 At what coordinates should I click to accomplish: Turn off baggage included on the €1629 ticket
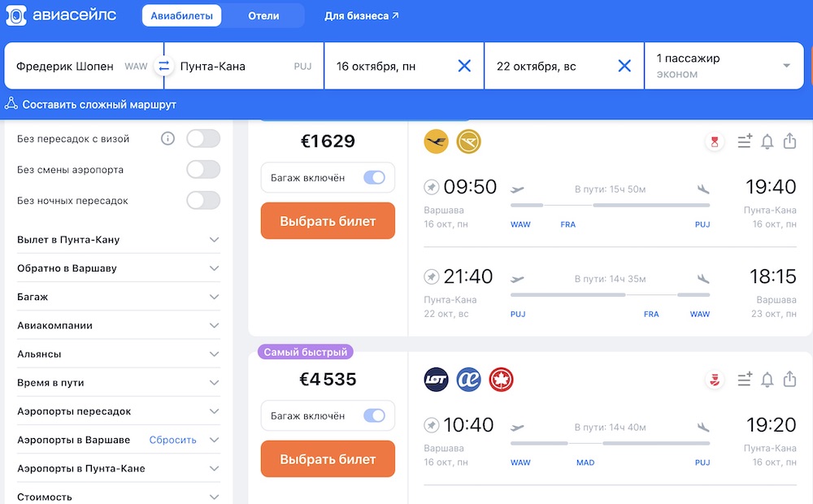pyautogui.click(x=374, y=177)
